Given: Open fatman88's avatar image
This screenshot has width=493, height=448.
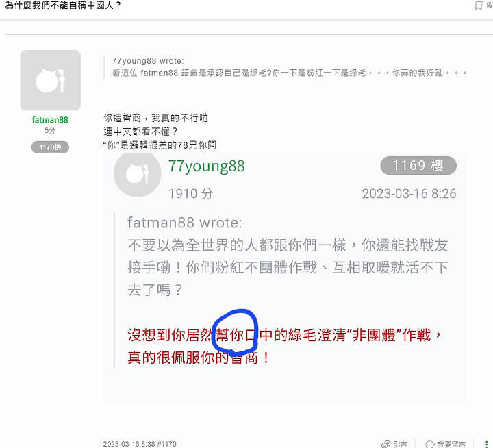Looking at the screenshot, I should [50, 80].
